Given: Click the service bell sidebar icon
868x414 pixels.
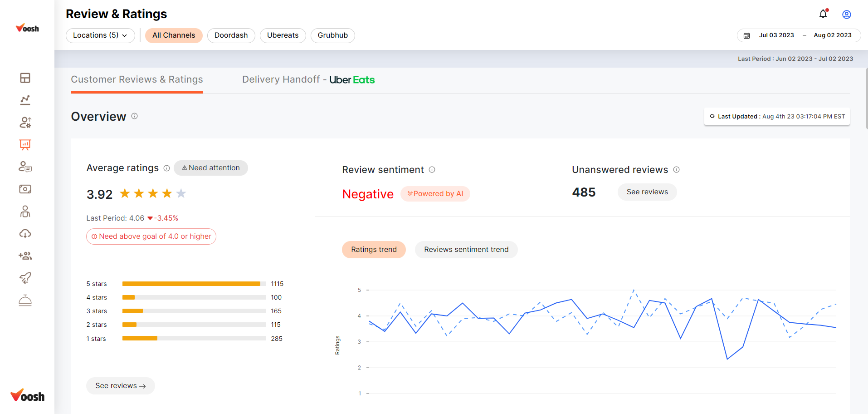Looking at the screenshot, I should pos(25,301).
